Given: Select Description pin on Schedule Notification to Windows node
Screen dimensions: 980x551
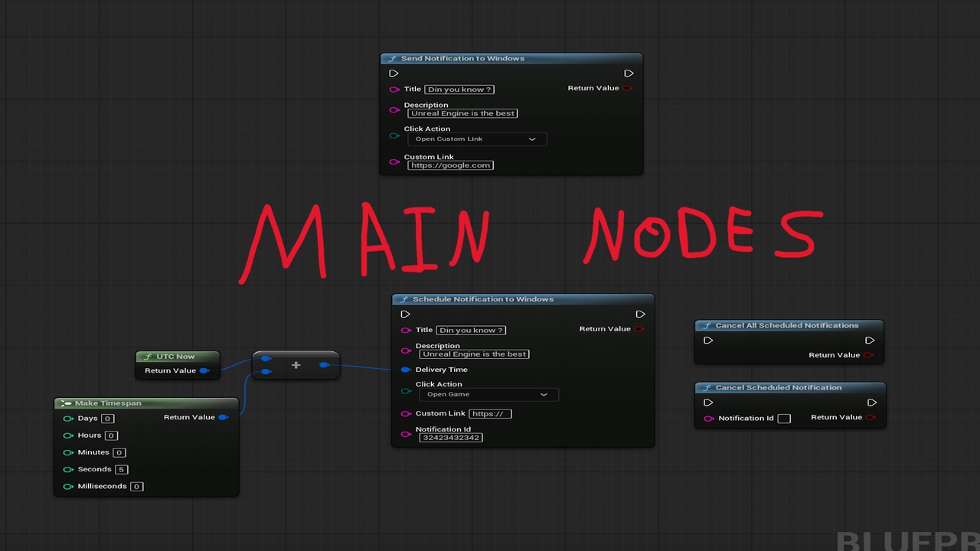Looking at the screenshot, I should [x=406, y=350].
